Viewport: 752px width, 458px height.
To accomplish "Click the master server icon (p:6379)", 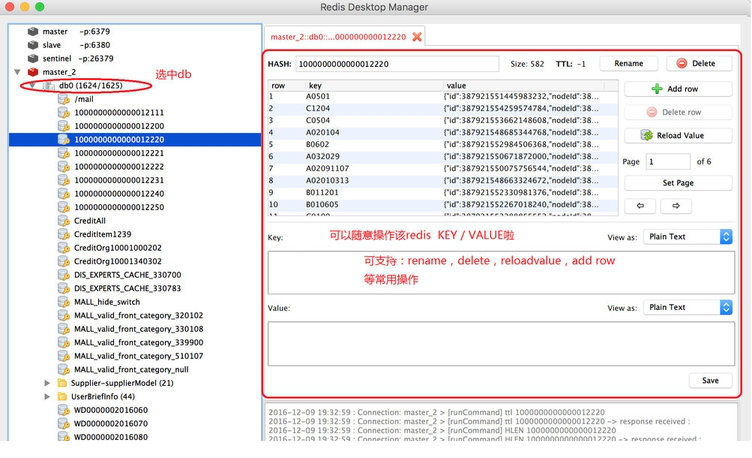I will [x=33, y=31].
